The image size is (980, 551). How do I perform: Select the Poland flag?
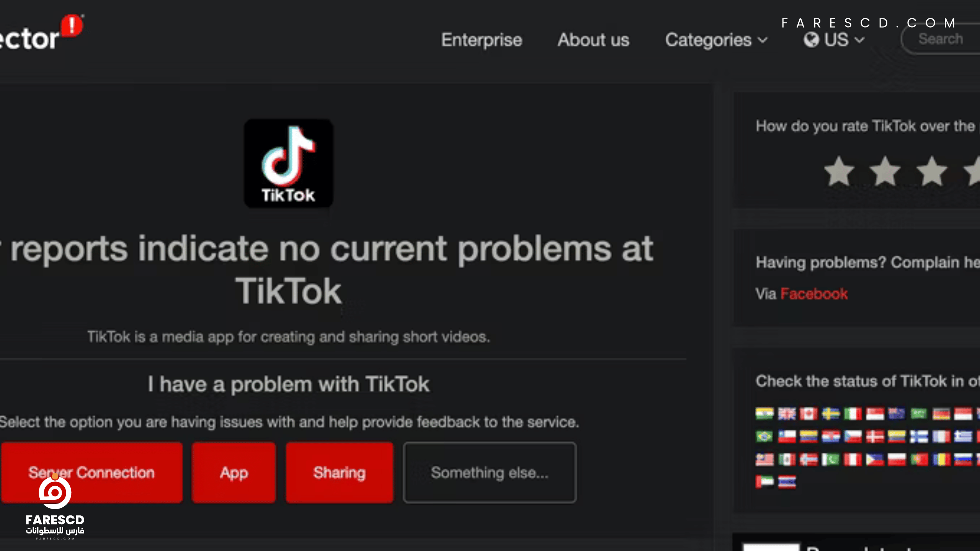click(x=897, y=459)
